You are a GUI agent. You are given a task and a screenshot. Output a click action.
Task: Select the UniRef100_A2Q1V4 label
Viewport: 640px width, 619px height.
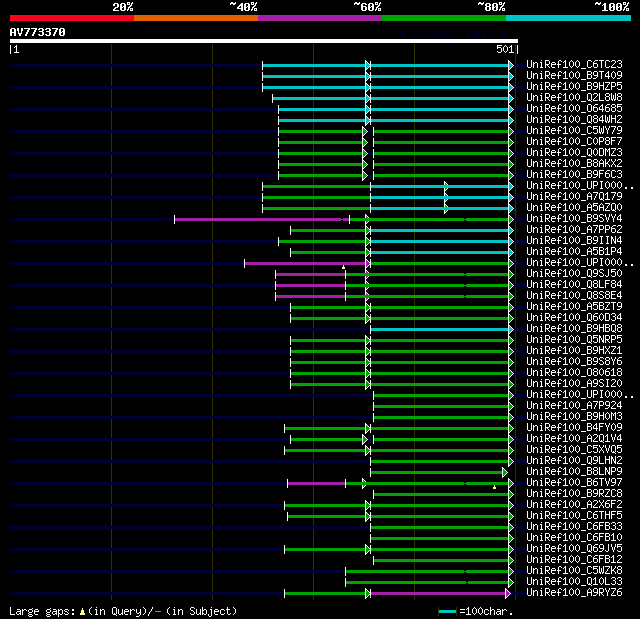tap(574, 439)
